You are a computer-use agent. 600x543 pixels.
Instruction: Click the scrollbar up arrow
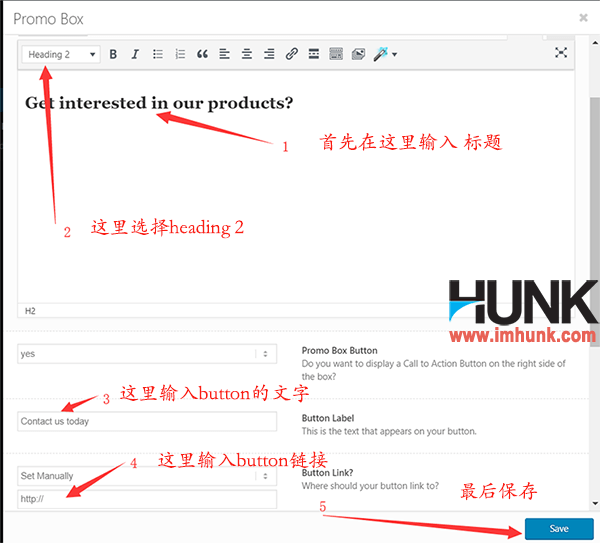pos(595,42)
